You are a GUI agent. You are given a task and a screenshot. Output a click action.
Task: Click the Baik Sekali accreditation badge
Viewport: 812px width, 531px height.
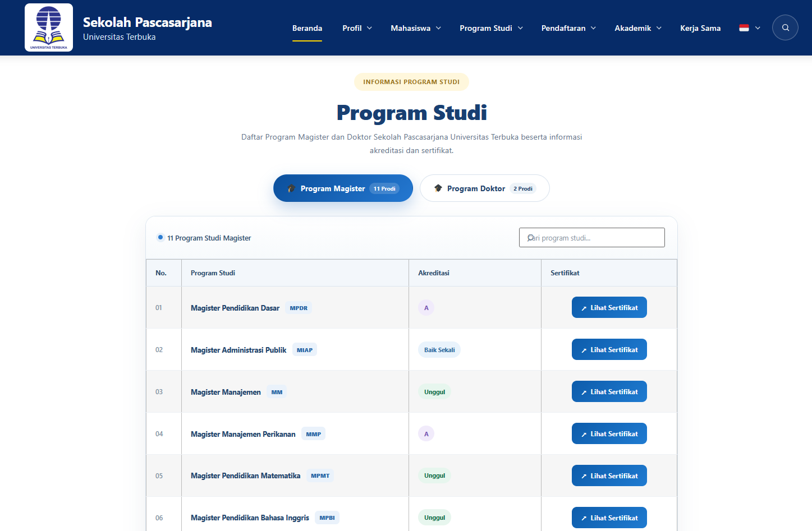pos(439,350)
